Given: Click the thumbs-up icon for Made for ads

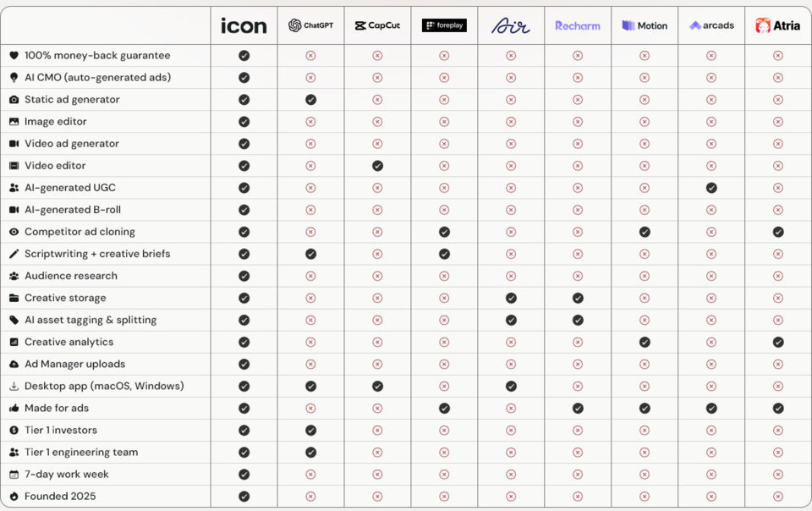Looking at the screenshot, I should [x=14, y=409].
